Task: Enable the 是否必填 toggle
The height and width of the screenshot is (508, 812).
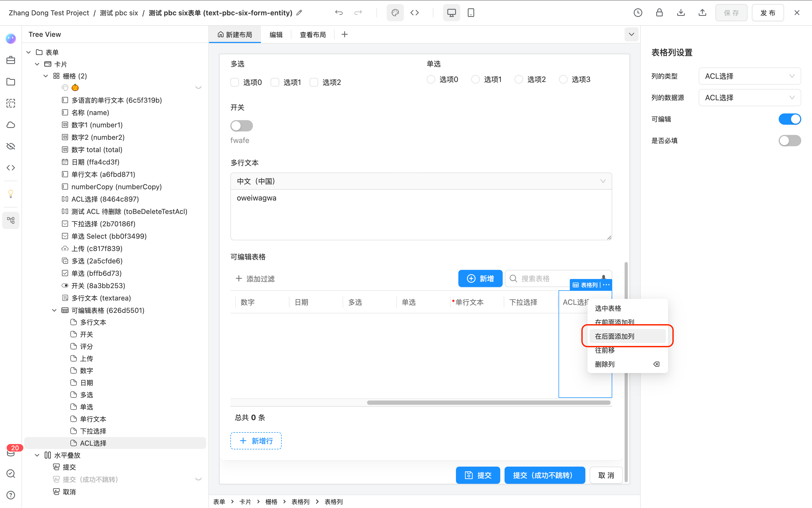Action: tap(789, 140)
